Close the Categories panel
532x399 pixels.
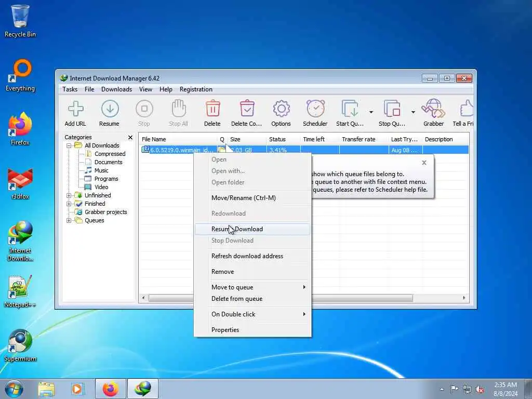click(130, 137)
